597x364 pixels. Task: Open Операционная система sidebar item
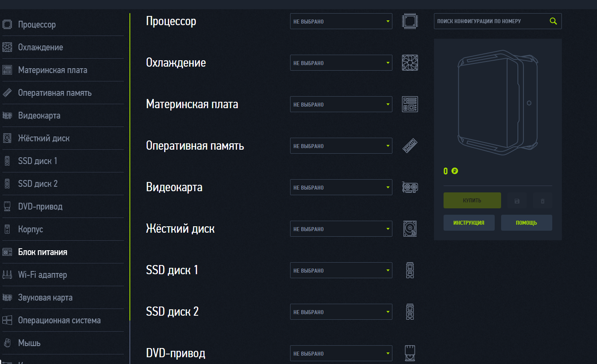click(59, 320)
